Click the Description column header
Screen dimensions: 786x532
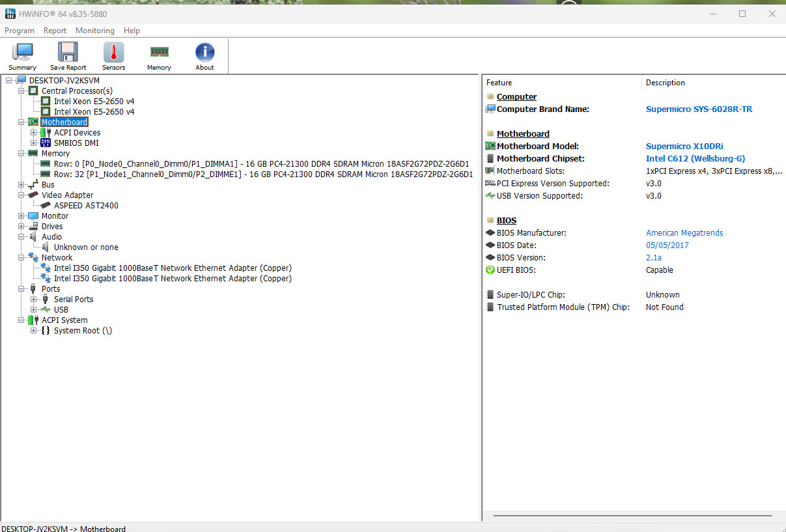point(714,83)
